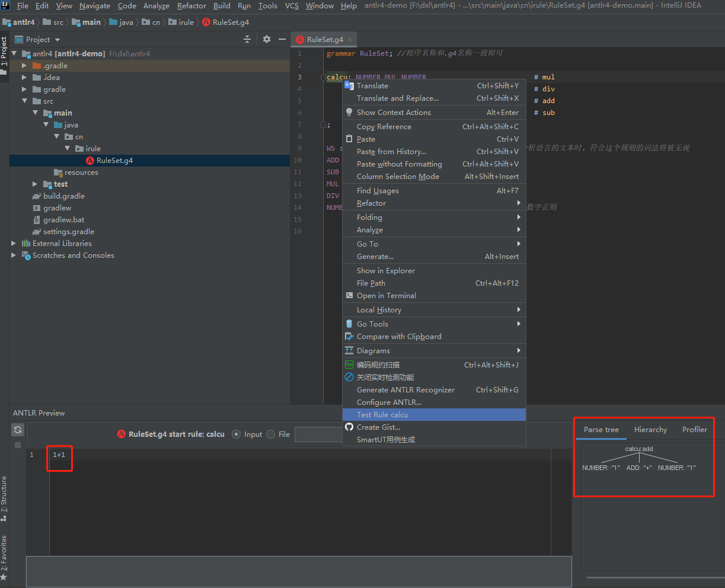Collapse the java folder
Viewport: 725px width, 588px height.
(46, 125)
